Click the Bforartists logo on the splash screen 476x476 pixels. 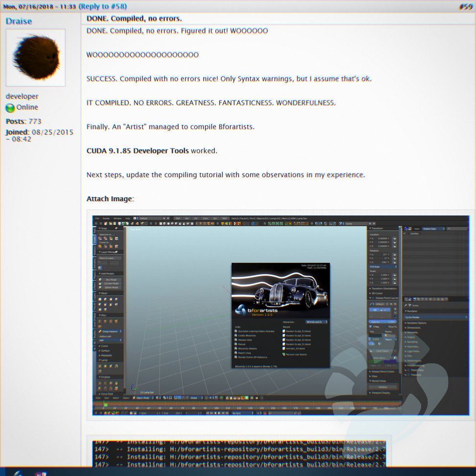[241, 309]
